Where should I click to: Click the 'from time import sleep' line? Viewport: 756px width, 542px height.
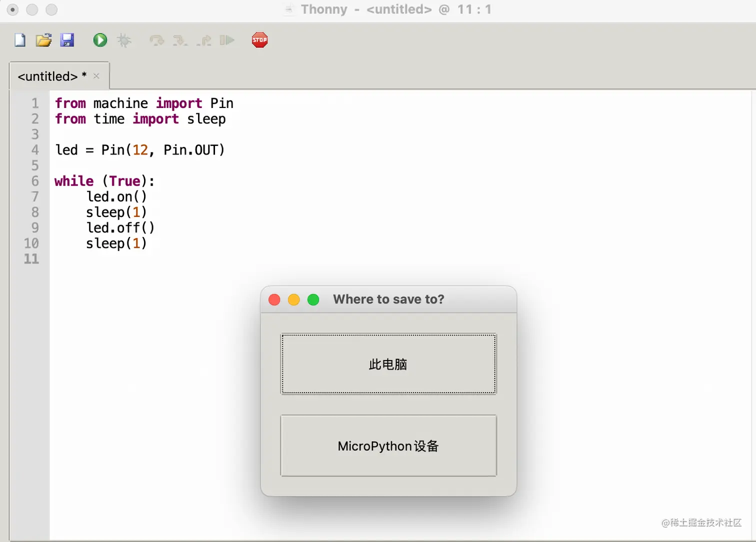[140, 119]
